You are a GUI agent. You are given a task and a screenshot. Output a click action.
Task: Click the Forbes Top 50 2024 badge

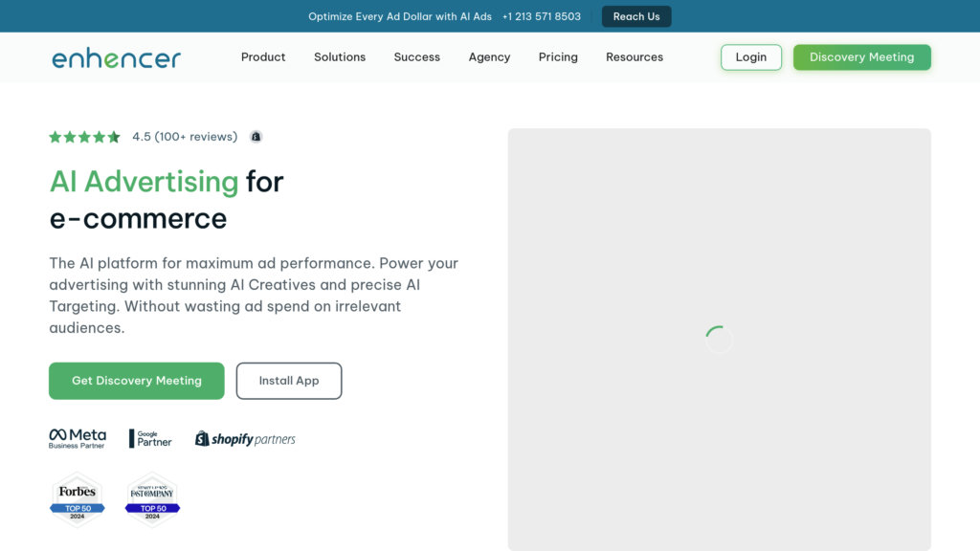click(78, 499)
